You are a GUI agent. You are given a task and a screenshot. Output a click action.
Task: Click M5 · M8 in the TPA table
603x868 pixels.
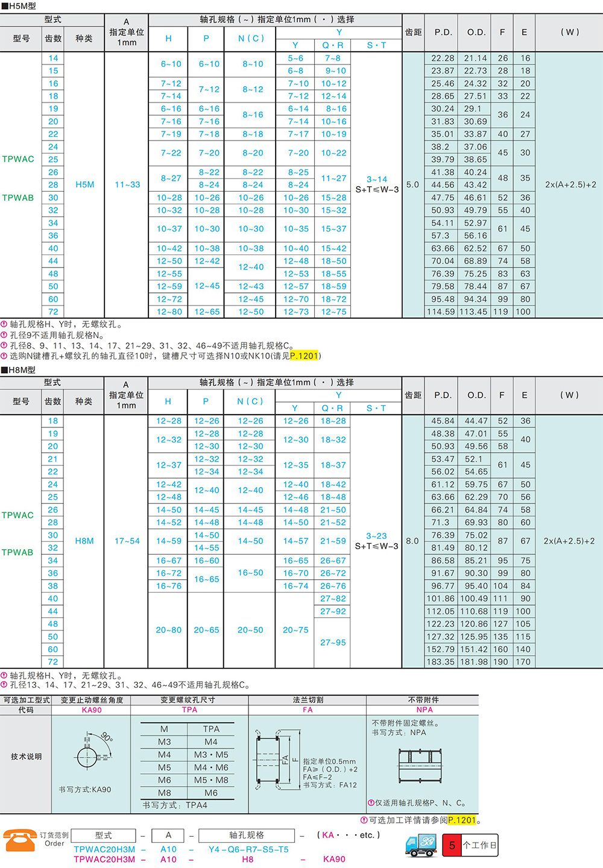click(211, 780)
